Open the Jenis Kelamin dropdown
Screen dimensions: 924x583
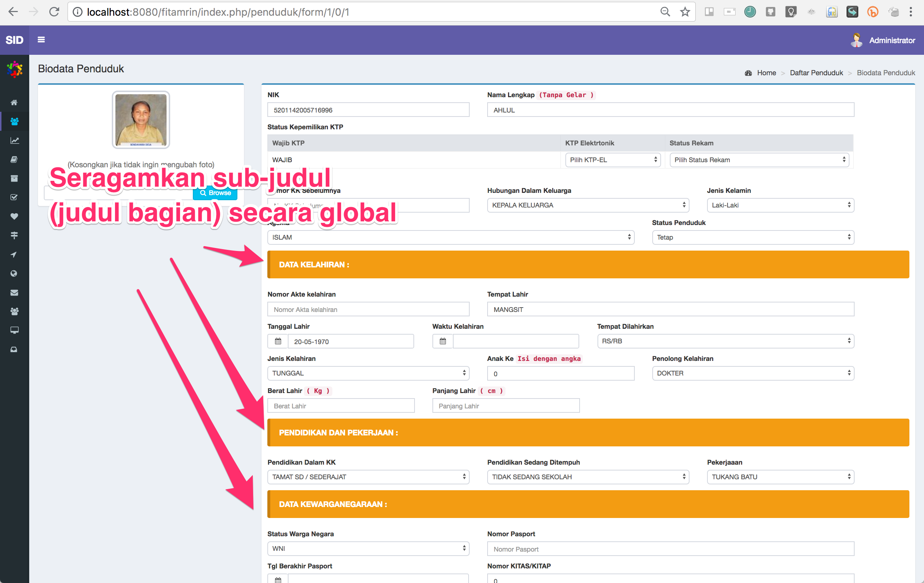point(780,205)
